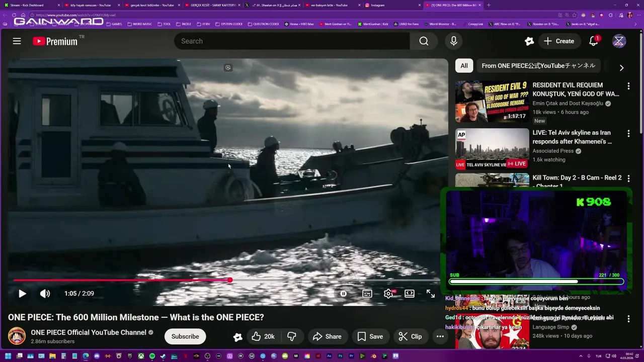Open the YouTube hamburger guide menu

click(17, 41)
